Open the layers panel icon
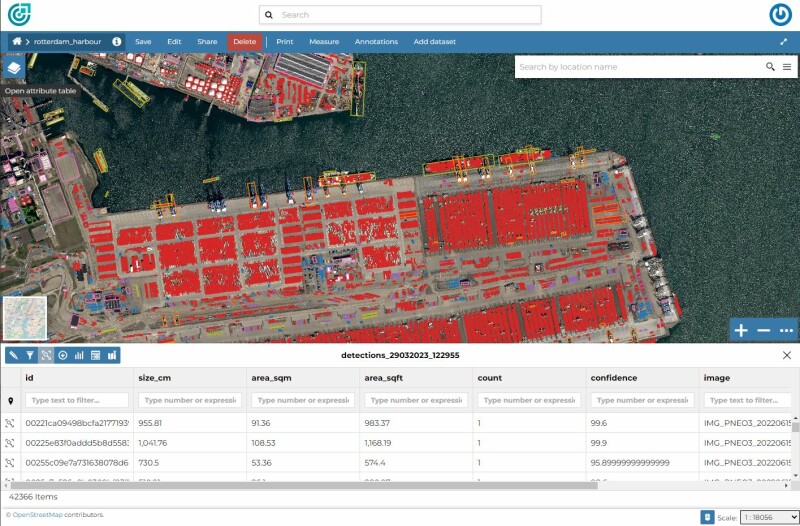Viewport: 800px width, 526px height. click(x=14, y=67)
